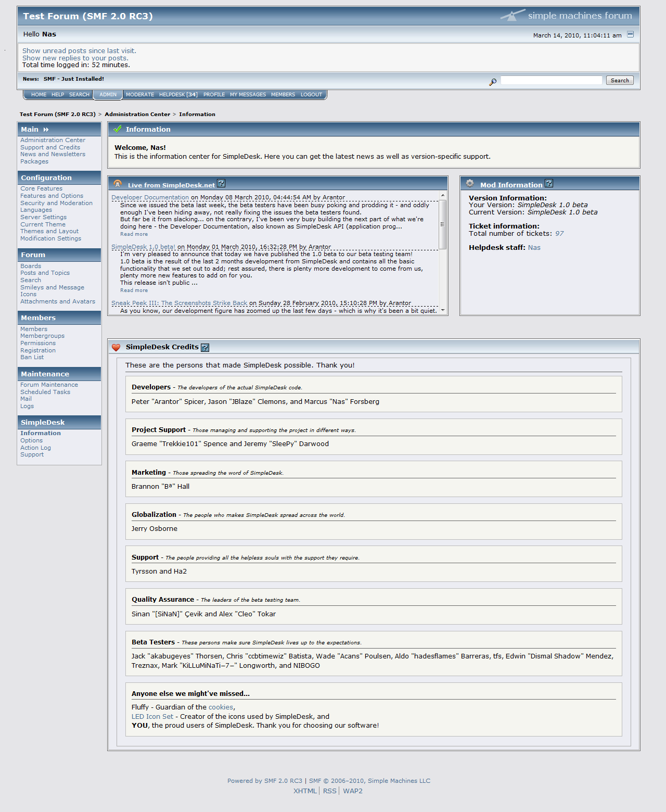Open SimpleDesk Support link
Screen dimensions: 666x812
click(x=32, y=454)
